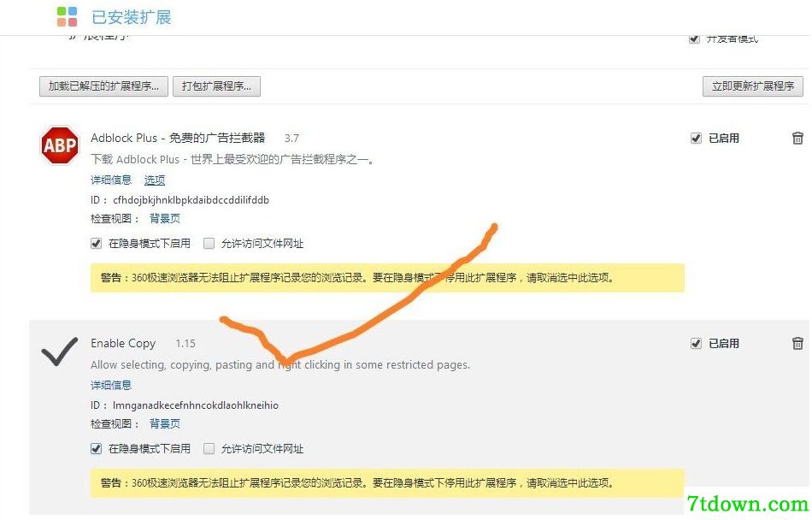
Task: Remove Enable Copy using its trash icon
Action: click(x=797, y=343)
